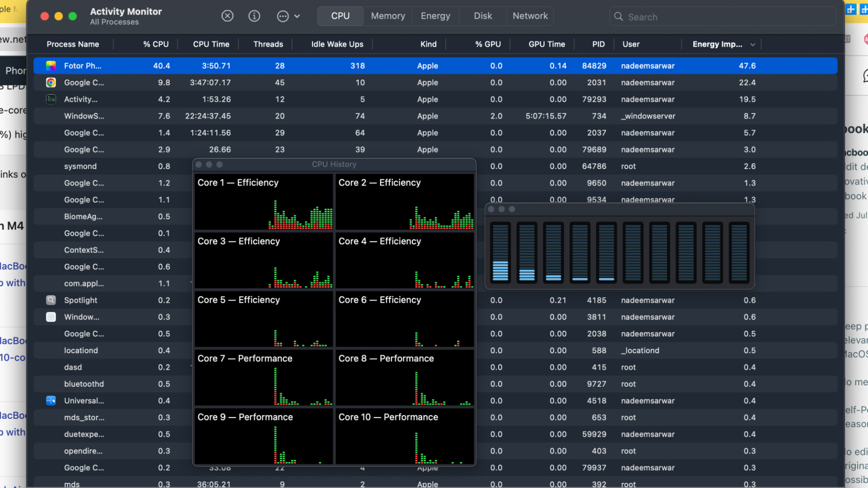868x488 pixels.
Task: Click the Universal Control process icon
Action: coord(51,401)
